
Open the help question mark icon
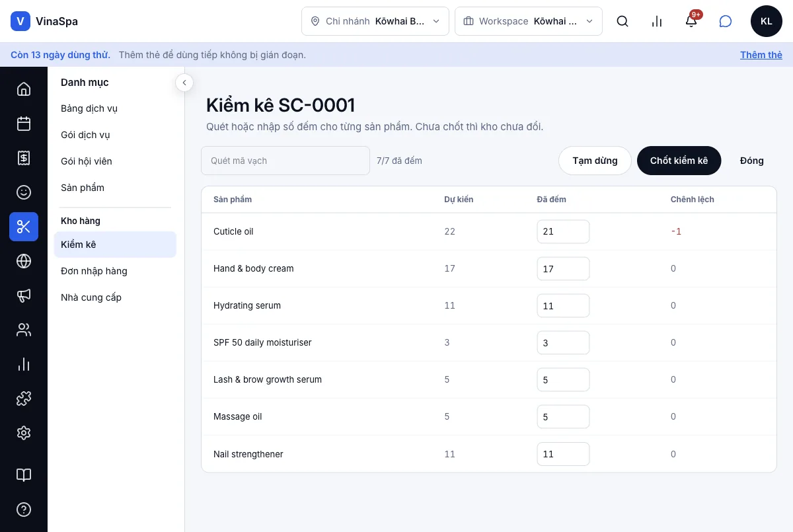[x=24, y=510]
